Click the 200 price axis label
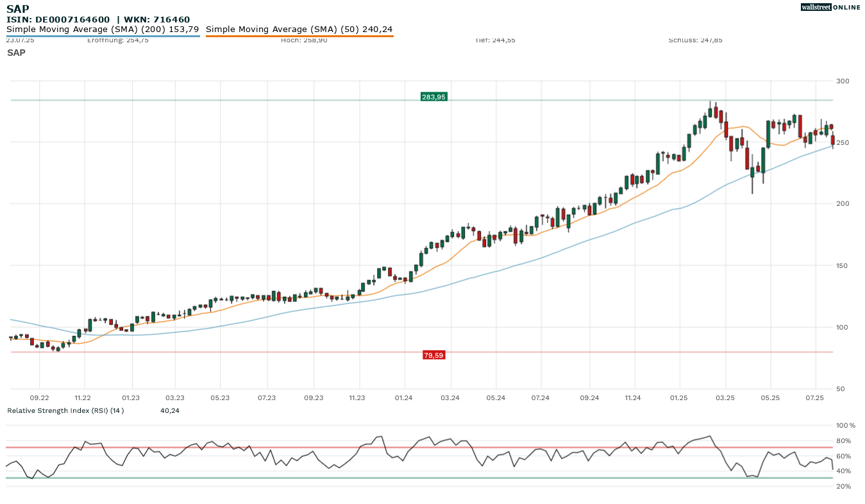865x504 pixels. coord(843,204)
